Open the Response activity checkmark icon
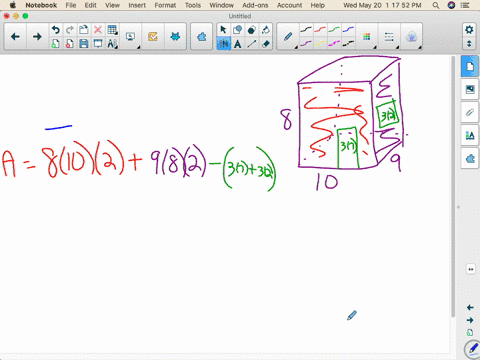The height and width of the screenshot is (360, 480). pyautogui.click(x=153, y=37)
